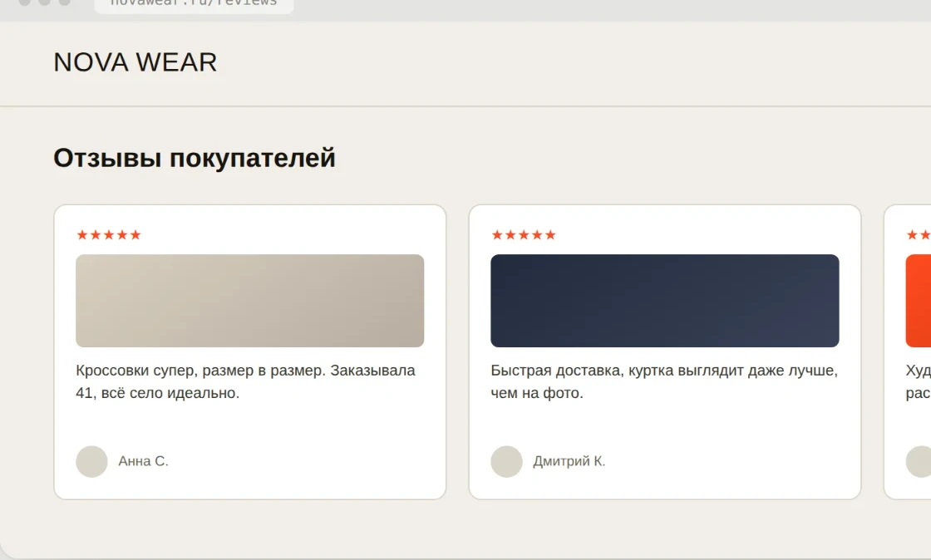Open the dark navy photo in the jacket review
Viewport: 931px width, 560px height.
(x=665, y=301)
